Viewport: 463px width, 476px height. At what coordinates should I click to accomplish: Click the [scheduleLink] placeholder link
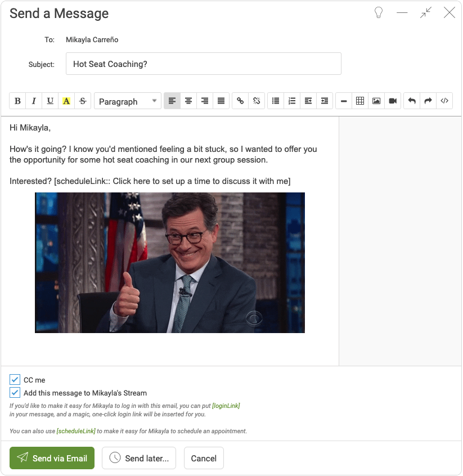(x=76, y=431)
